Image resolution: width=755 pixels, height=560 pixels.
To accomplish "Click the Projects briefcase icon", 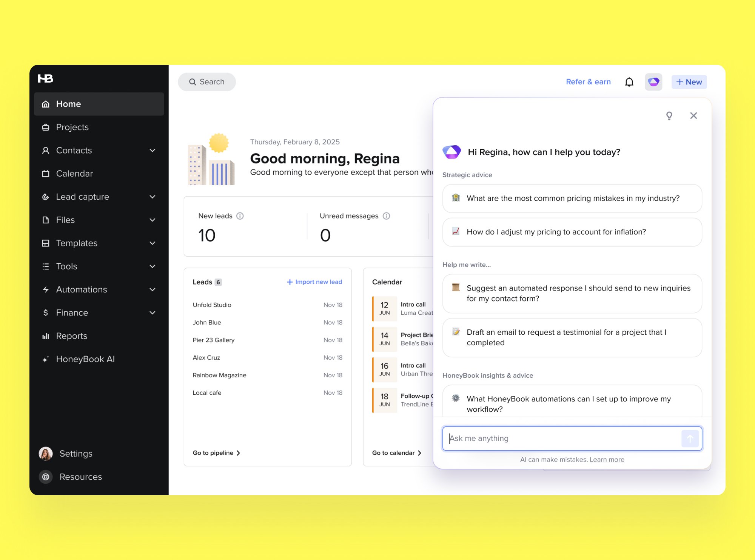I will click(46, 127).
